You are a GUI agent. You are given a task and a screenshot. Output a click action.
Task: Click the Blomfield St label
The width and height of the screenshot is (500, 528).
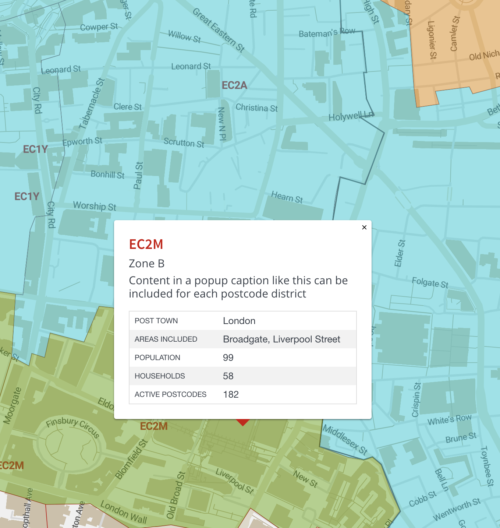(131, 459)
